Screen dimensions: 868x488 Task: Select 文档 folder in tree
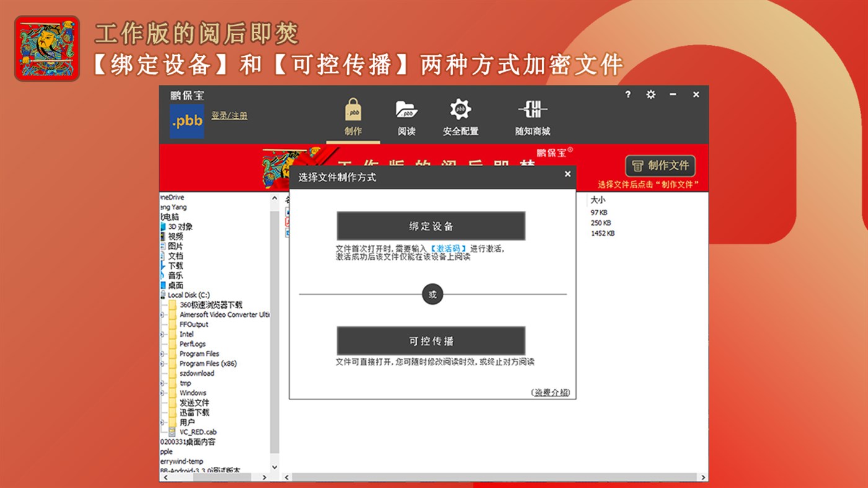tap(172, 256)
